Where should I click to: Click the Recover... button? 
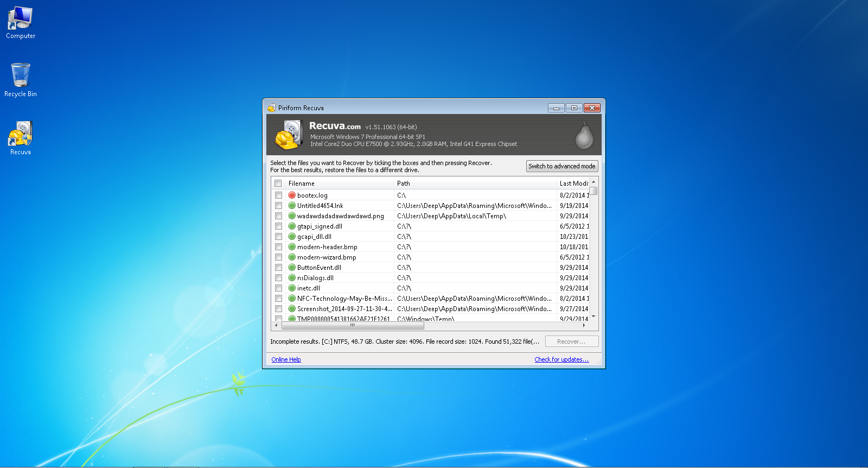[x=572, y=341]
